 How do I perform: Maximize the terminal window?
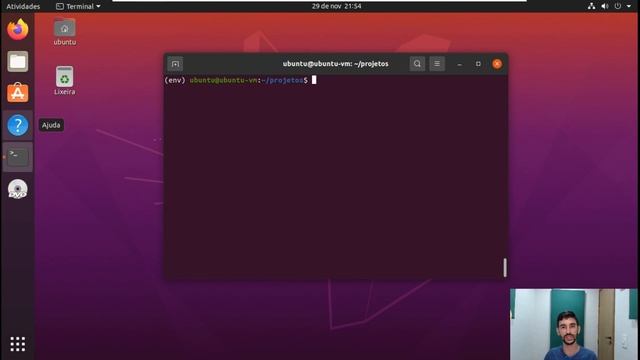click(478, 64)
